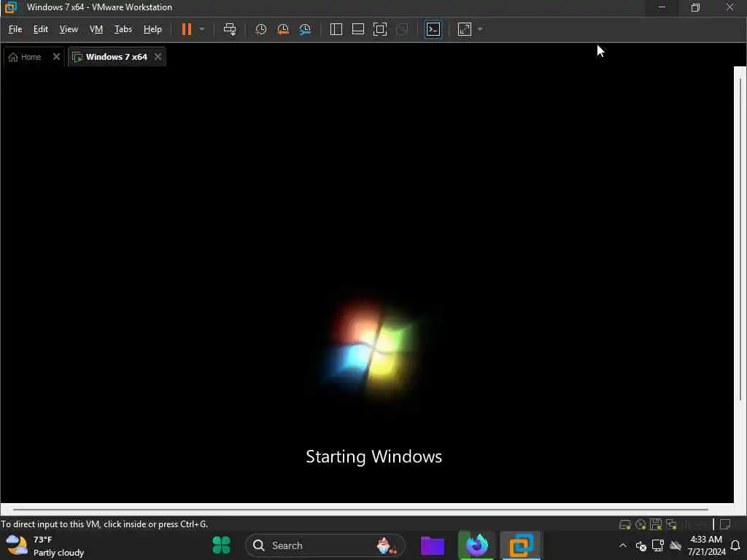Open the Firefox browser taskbar icon

[x=477, y=545]
